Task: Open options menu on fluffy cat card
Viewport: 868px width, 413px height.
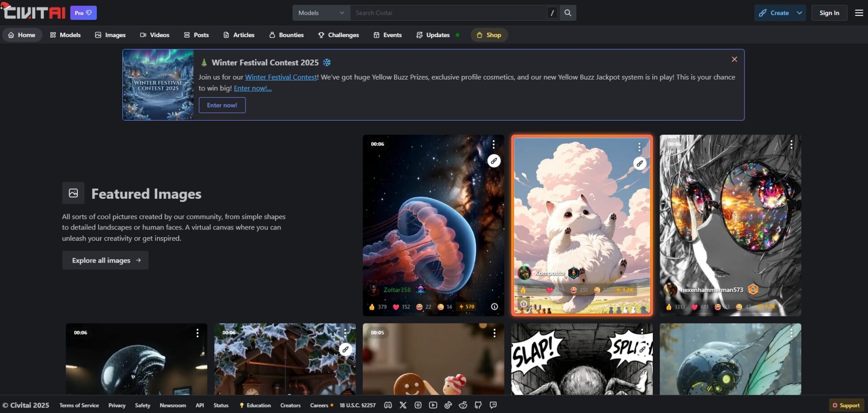Action: [x=639, y=147]
